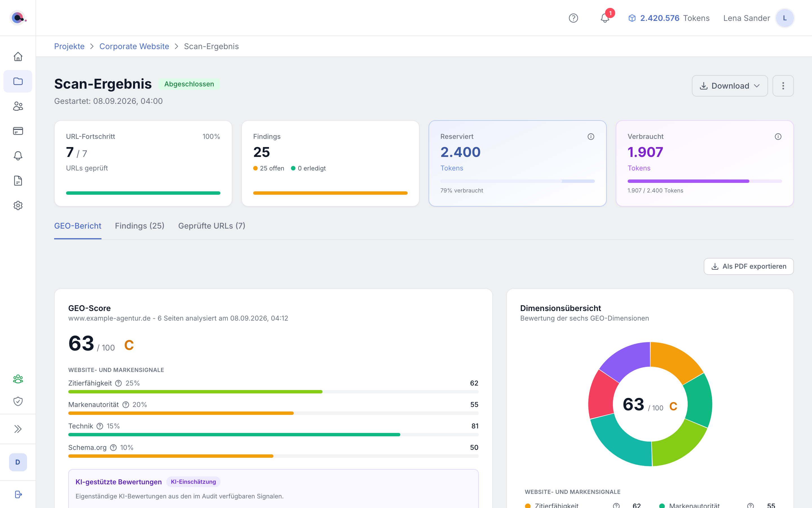Open the home icon in sidebar

18,56
